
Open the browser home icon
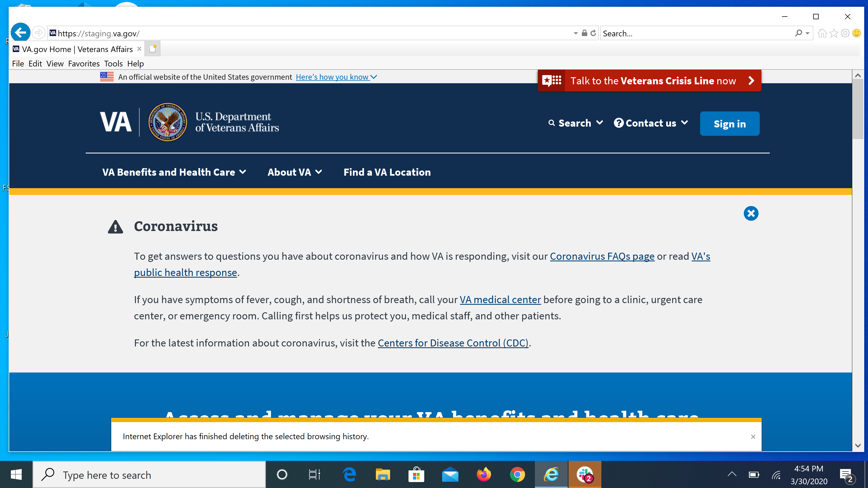(x=822, y=33)
